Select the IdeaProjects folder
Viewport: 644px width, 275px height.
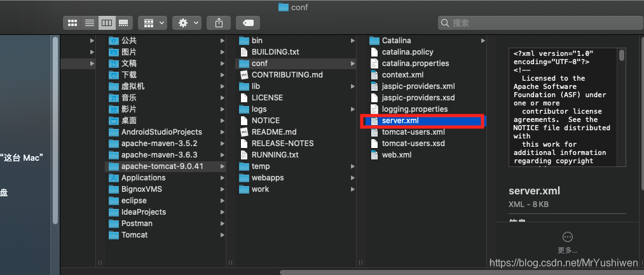(165, 212)
